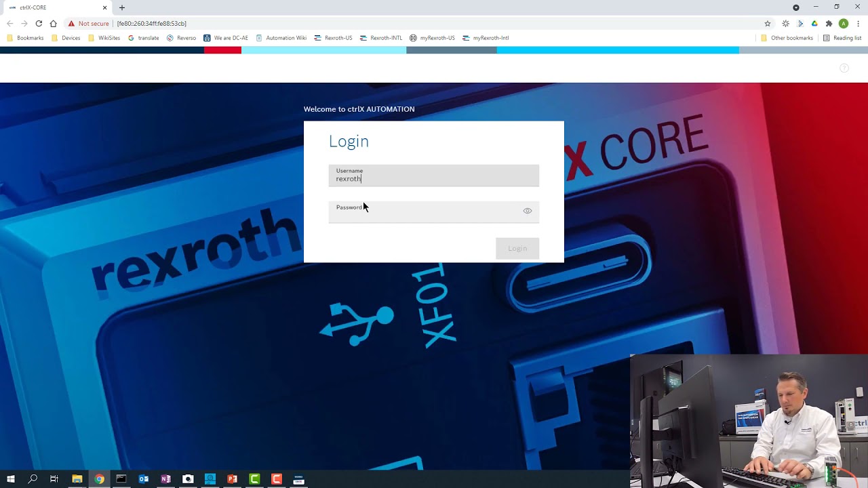
Task: Open the myRexroth-US bookmark
Action: (432, 38)
